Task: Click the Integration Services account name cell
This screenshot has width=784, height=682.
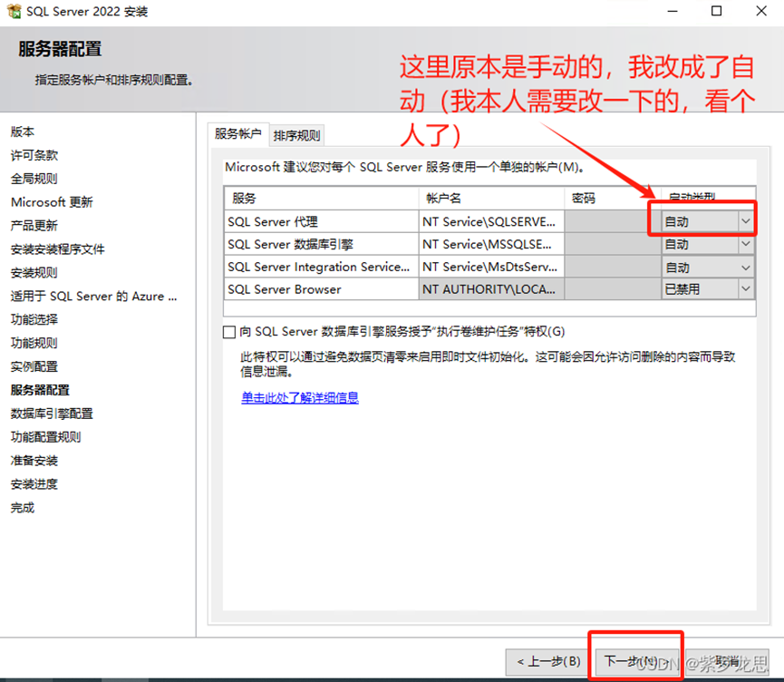Action: tap(491, 268)
